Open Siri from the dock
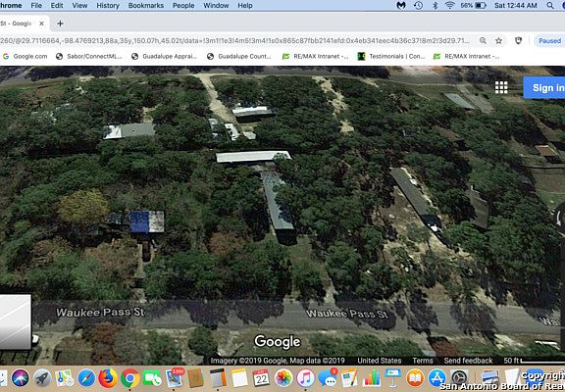Screen dimensions: 565x392 click(21, 378)
